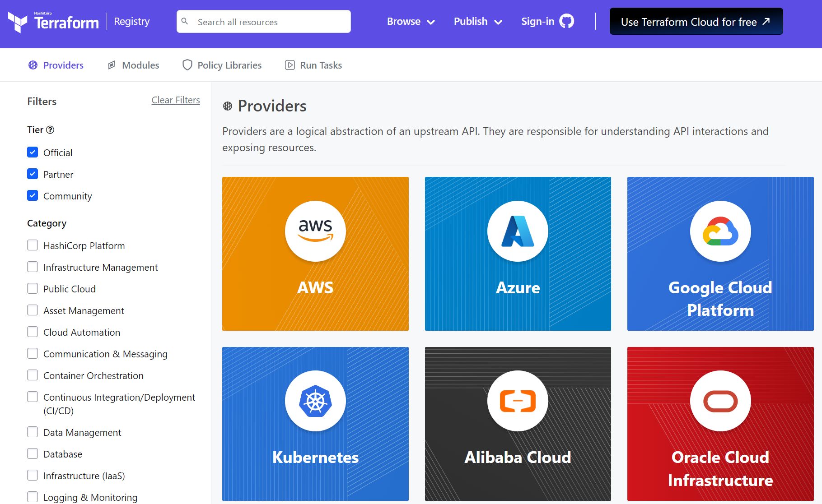
Task: Click Use Terraform Cloud for free button
Action: pyautogui.click(x=696, y=21)
